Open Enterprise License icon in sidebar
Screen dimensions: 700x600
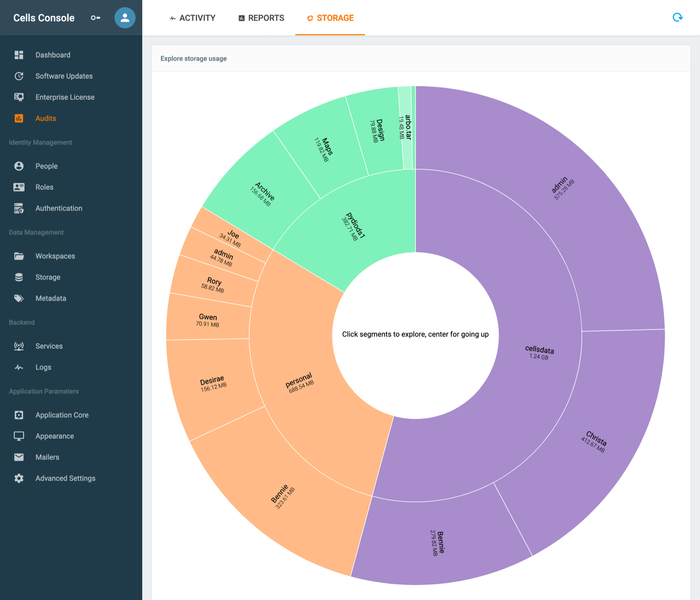(19, 97)
